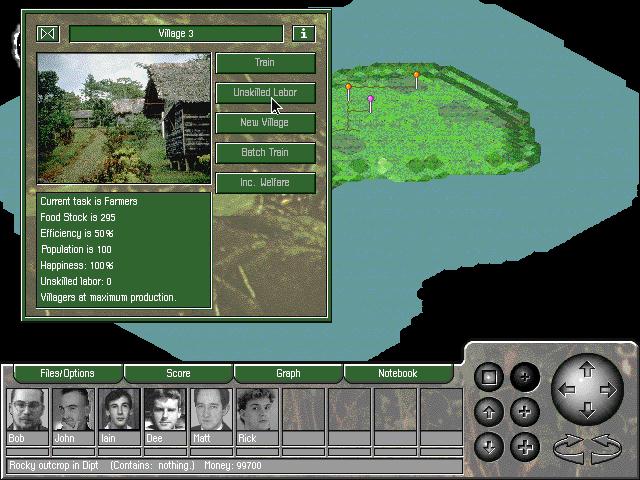Click the round down-arrow button
This screenshot has width=640, height=480.
489,447
